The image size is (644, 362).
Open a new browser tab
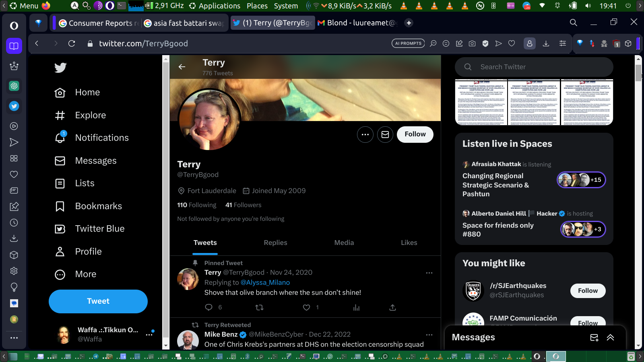(409, 23)
